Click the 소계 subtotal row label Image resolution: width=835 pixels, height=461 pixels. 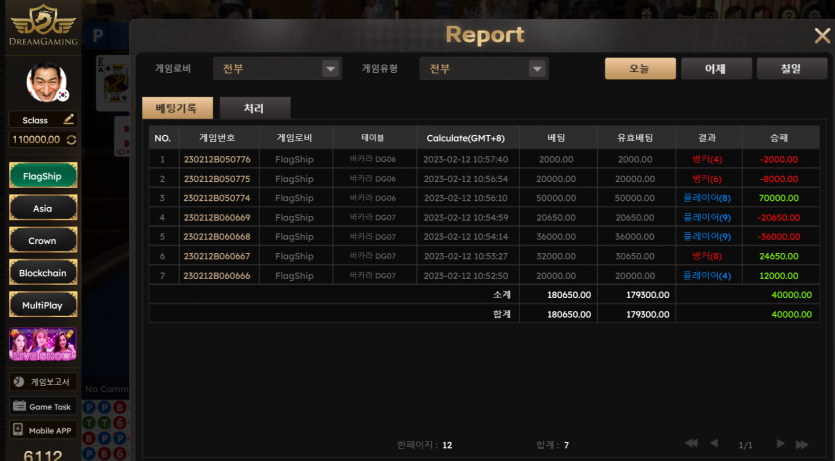click(502, 294)
